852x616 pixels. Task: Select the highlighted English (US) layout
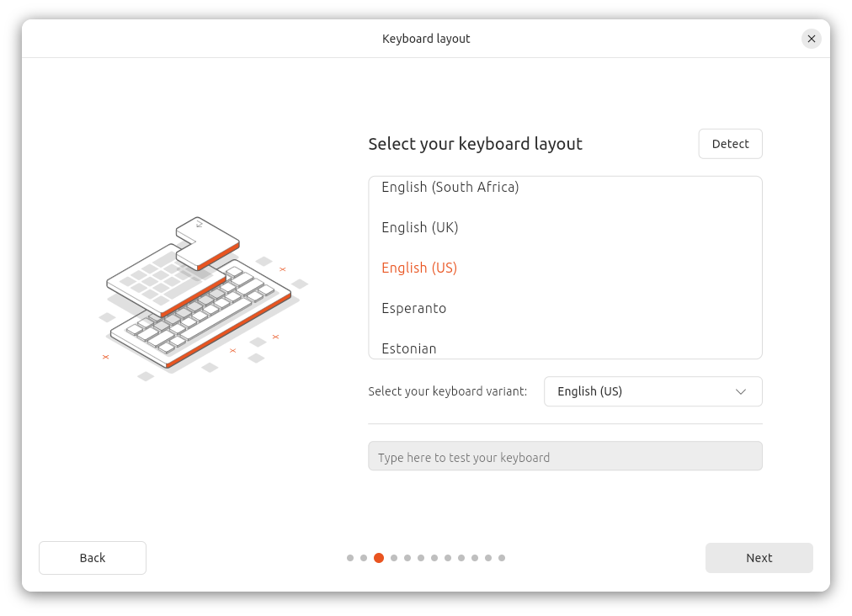point(565,268)
